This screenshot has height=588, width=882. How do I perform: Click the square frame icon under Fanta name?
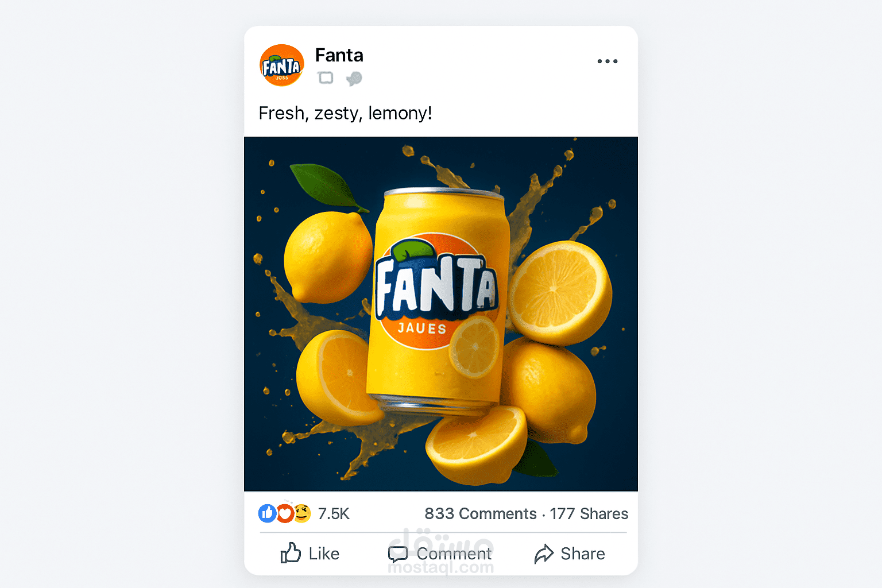point(326,78)
